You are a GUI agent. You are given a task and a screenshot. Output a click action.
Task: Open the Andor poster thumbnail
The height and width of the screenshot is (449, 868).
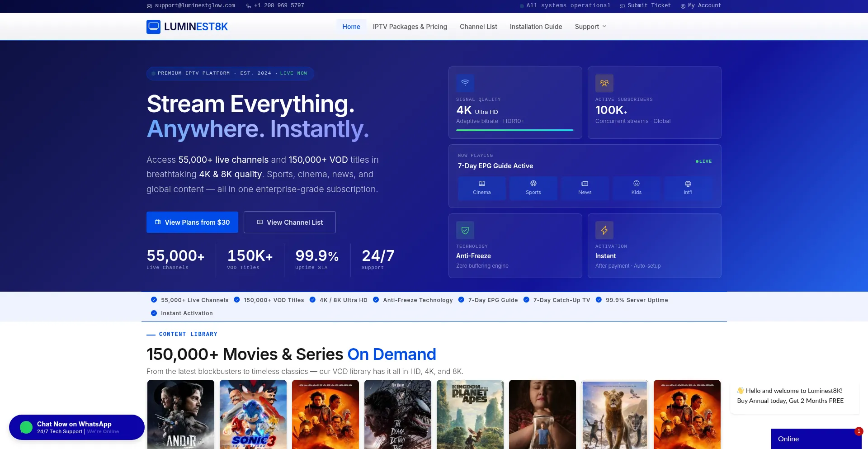click(181, 415)
